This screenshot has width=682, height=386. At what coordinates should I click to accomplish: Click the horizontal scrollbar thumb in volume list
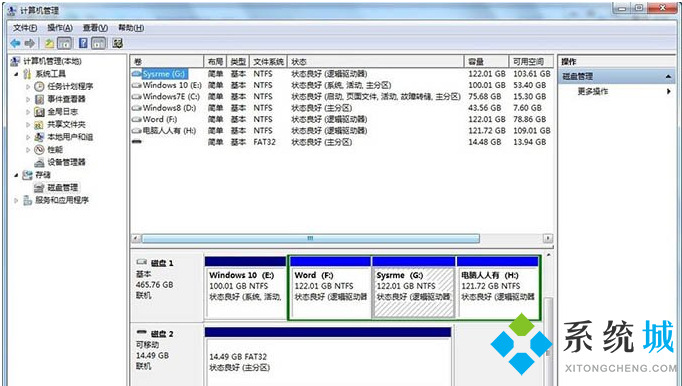(311, 238)
